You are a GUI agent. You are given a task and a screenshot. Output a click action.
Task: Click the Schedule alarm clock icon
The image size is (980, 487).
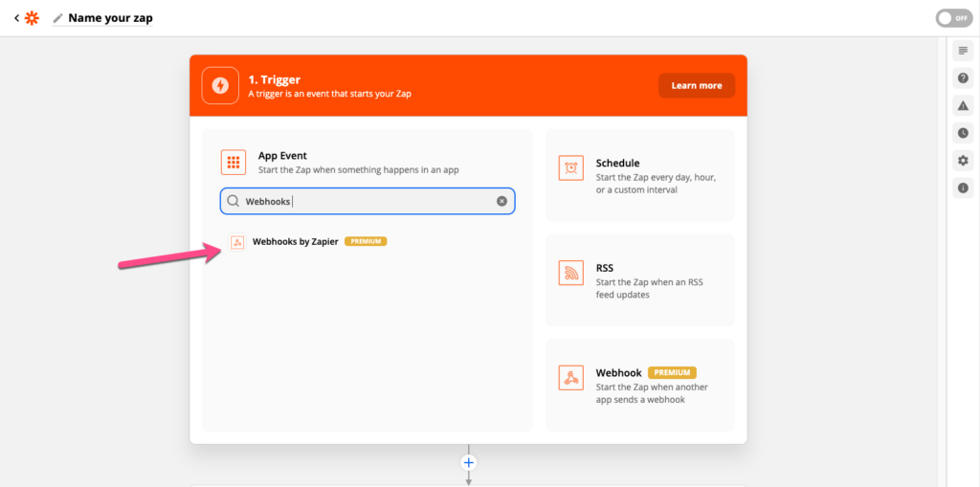pos(570,167)
